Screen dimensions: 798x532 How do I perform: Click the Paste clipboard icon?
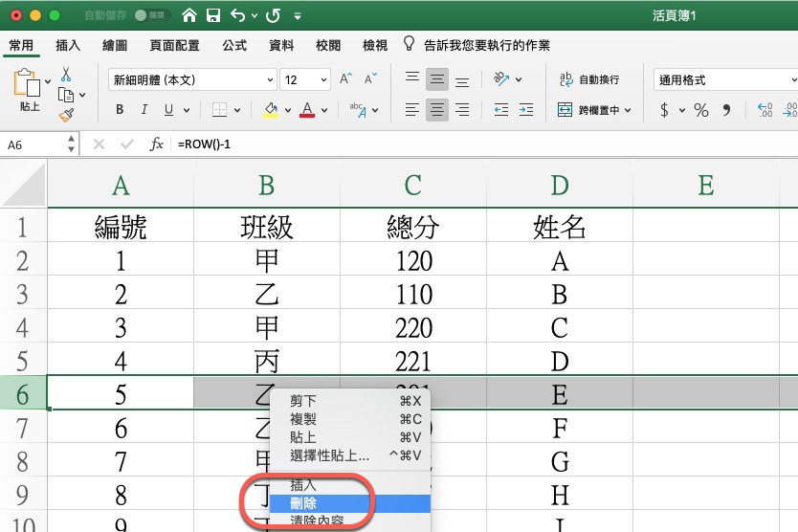click(x=27, y=83)
